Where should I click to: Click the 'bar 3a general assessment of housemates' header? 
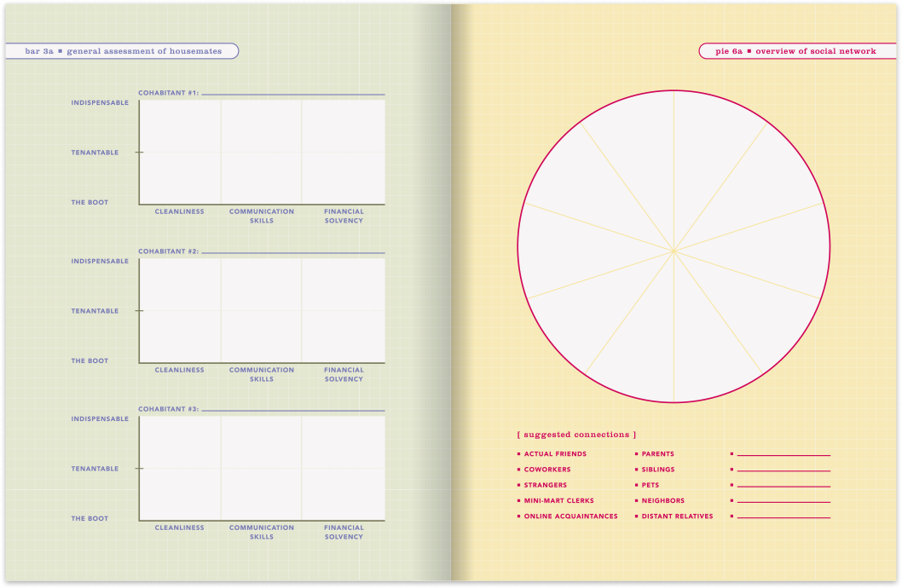coord(122,51)
